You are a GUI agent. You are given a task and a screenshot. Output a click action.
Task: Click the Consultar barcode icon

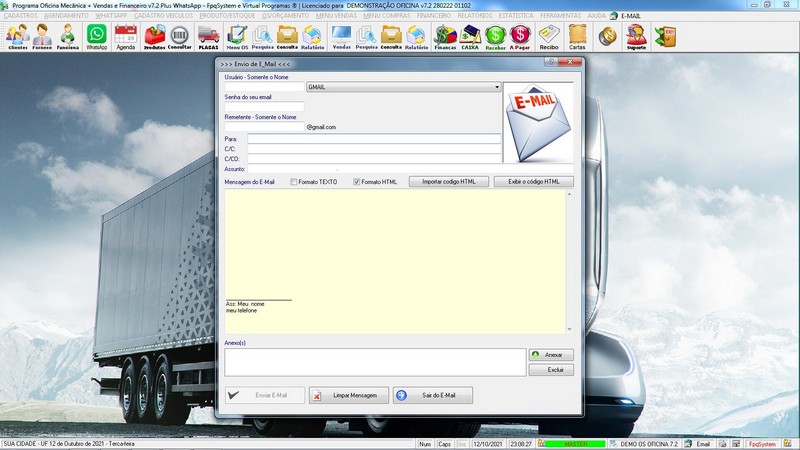(x=180, y=37)
